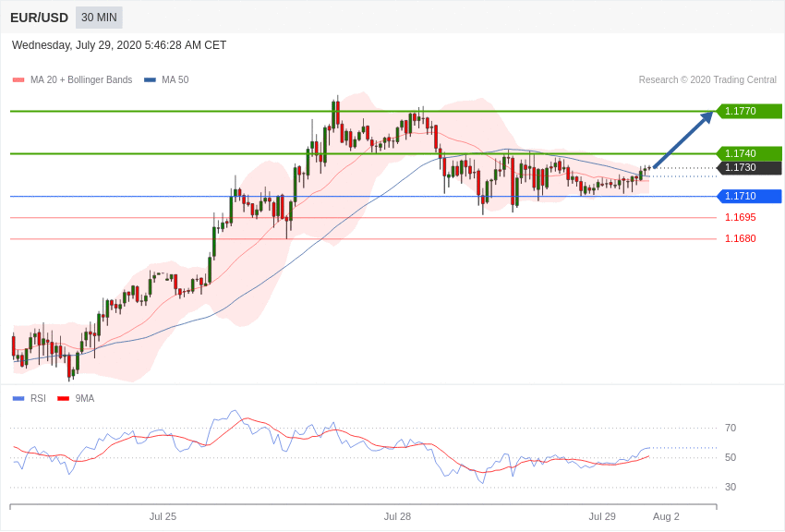
Task: Toggle the MA 20 + Bollinger Bands legend
Action: [x=73, y=79]
